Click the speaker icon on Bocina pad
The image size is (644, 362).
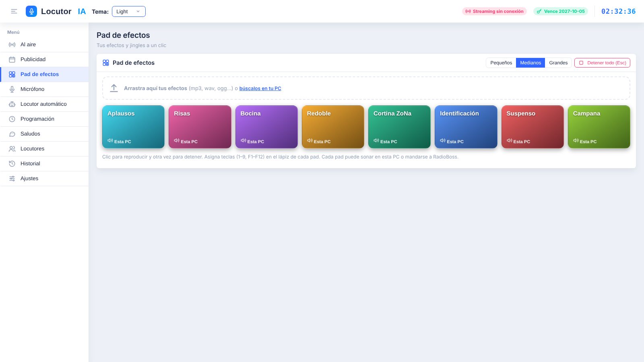tap(243, 141)
